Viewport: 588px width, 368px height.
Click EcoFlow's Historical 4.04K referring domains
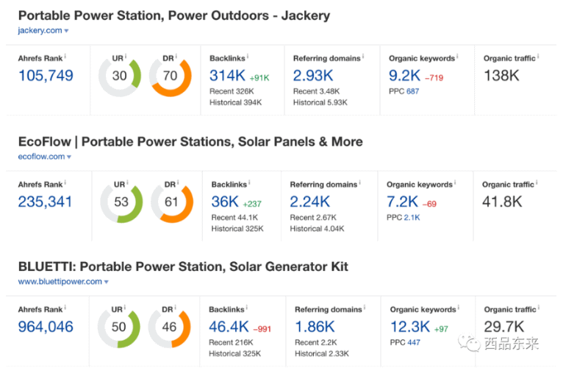click(x=318, y=229)
